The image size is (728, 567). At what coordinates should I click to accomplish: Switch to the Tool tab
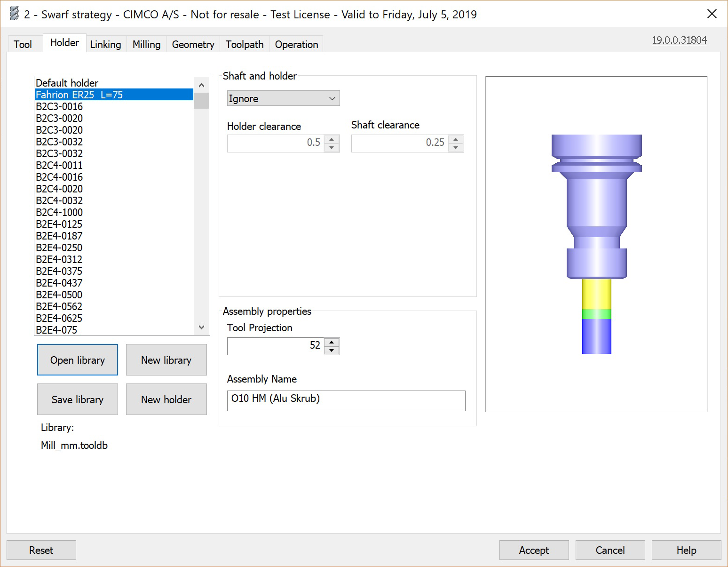point(23,44)
